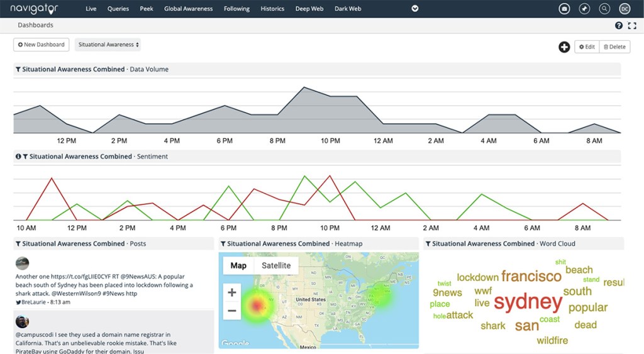Click filter icon on Word Cloud widget

[428, 243]
